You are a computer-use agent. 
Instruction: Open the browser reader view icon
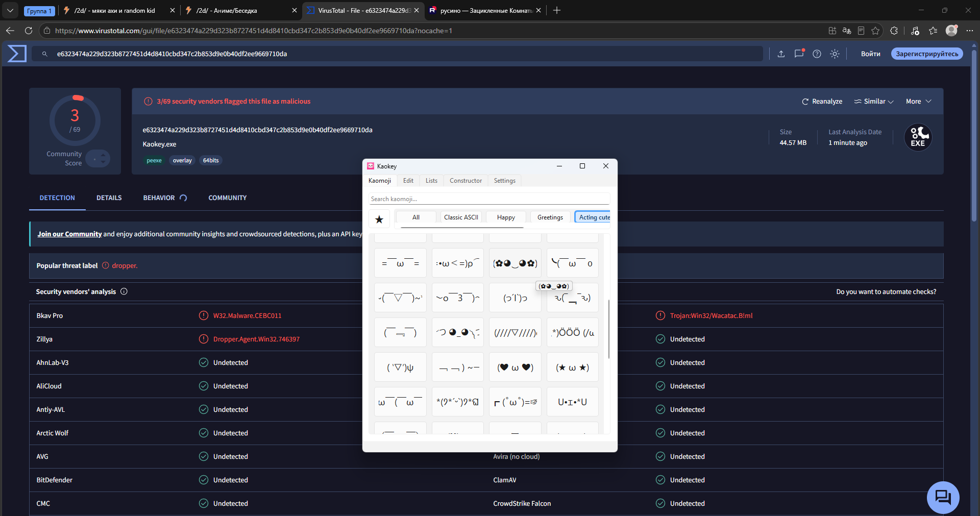tap(861, 31)
